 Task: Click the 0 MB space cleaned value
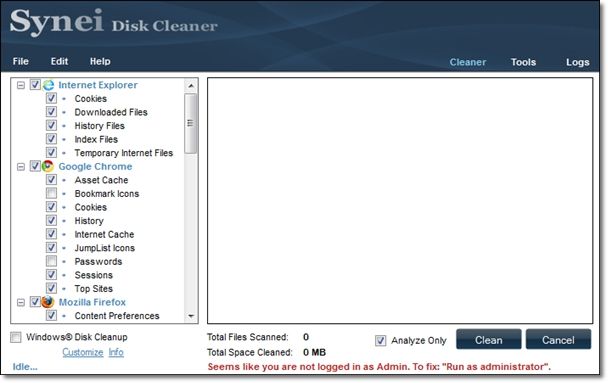tap(314, 352)
